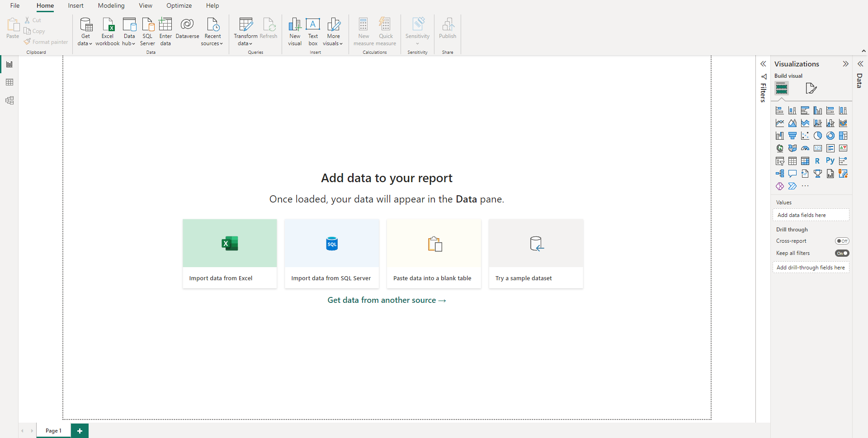868x438 pixels.
Task: Open the Transform data dropdown
Action: [245, 32]
